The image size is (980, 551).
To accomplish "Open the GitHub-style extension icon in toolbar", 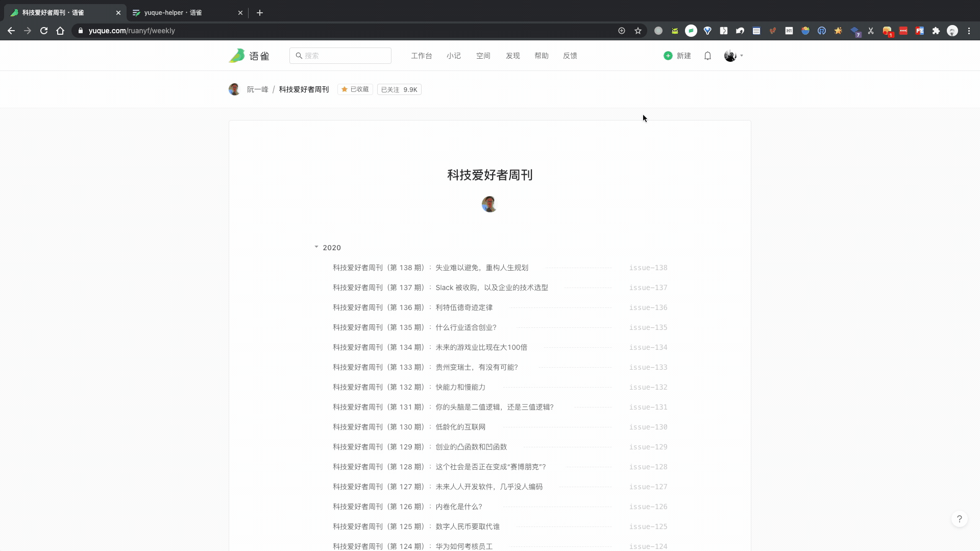I will (822, 31).
